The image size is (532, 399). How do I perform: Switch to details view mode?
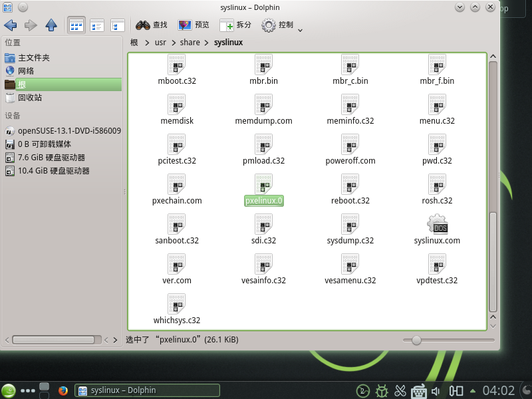click(118, 25)
